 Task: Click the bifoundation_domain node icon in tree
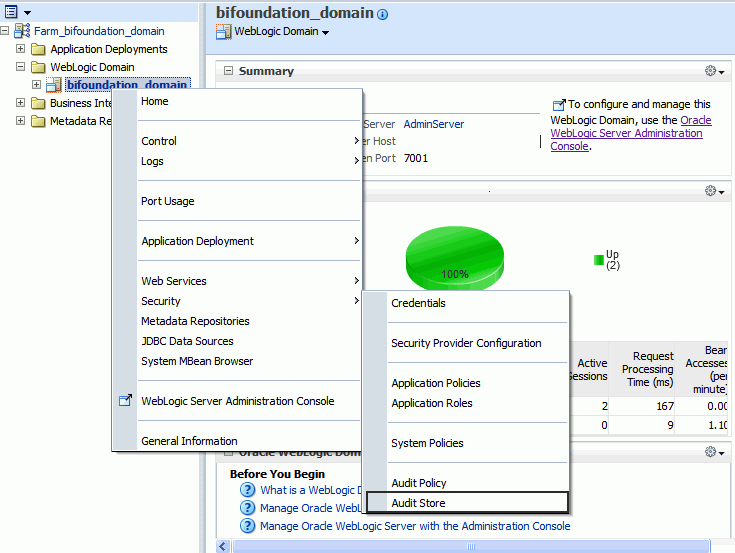(54, 85)
